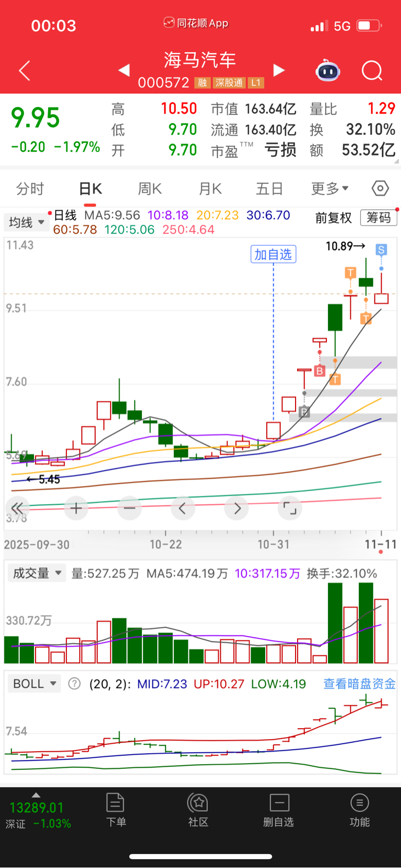
Task: Tap the 11-11 date marker
Action: coord(381,544)
